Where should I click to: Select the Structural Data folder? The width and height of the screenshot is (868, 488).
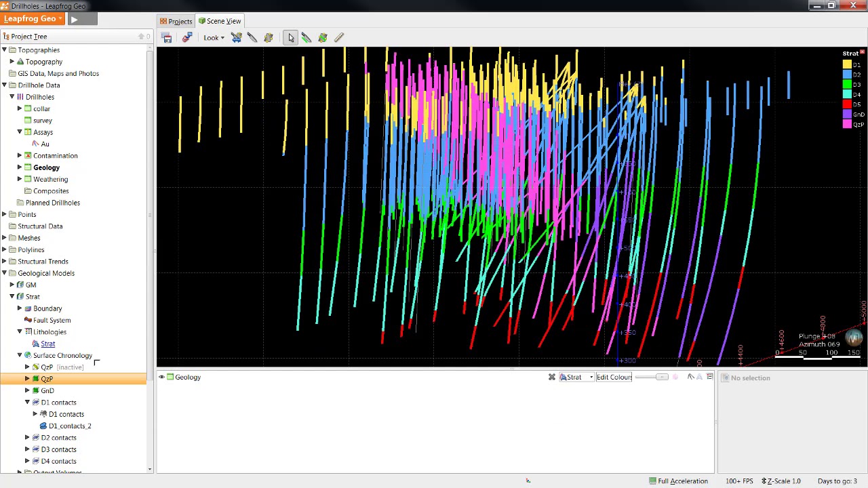pyautogui.click(x=40, y=226)
